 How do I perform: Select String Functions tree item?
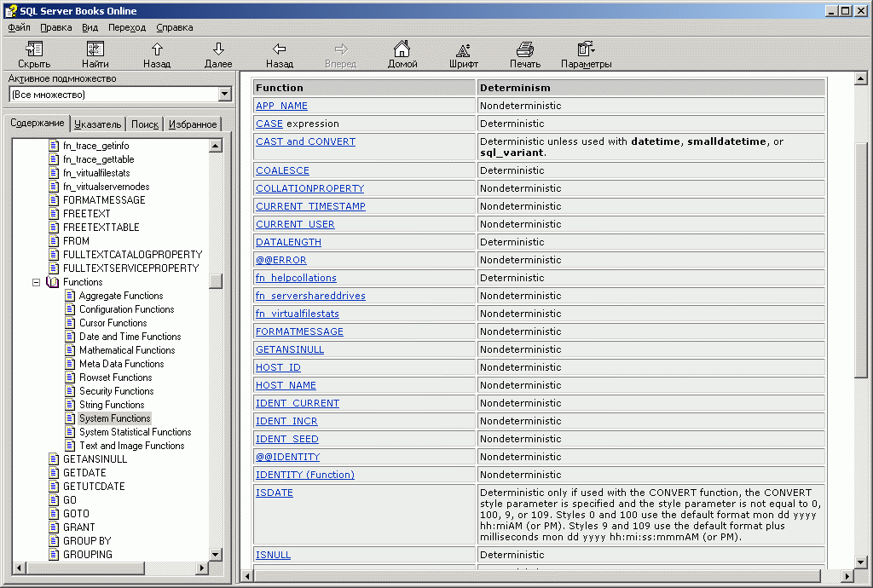(x=112, y=405)
